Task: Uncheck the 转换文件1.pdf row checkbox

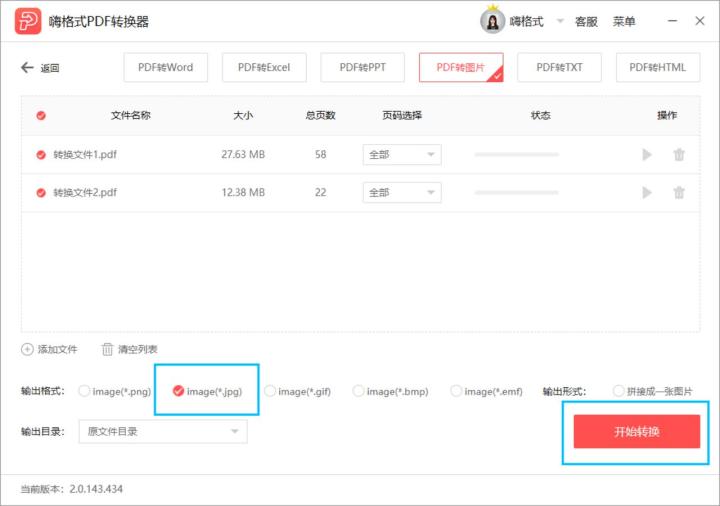Action: tap(41, 155)
